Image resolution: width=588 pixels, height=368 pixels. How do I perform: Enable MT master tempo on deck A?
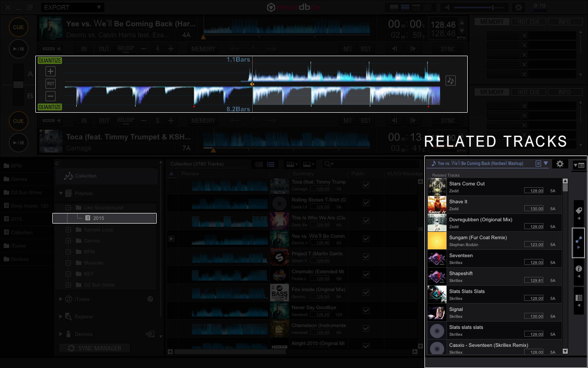point(348,49)
